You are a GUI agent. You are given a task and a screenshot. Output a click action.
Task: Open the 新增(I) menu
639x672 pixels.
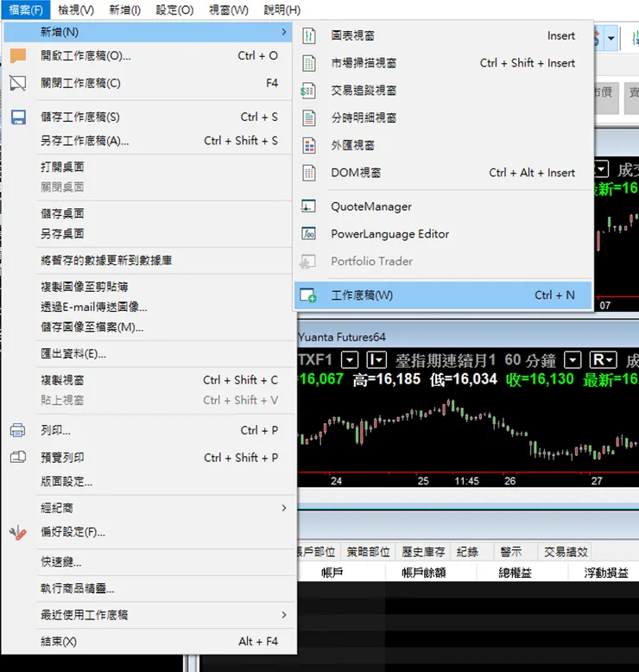click(124, 10)
